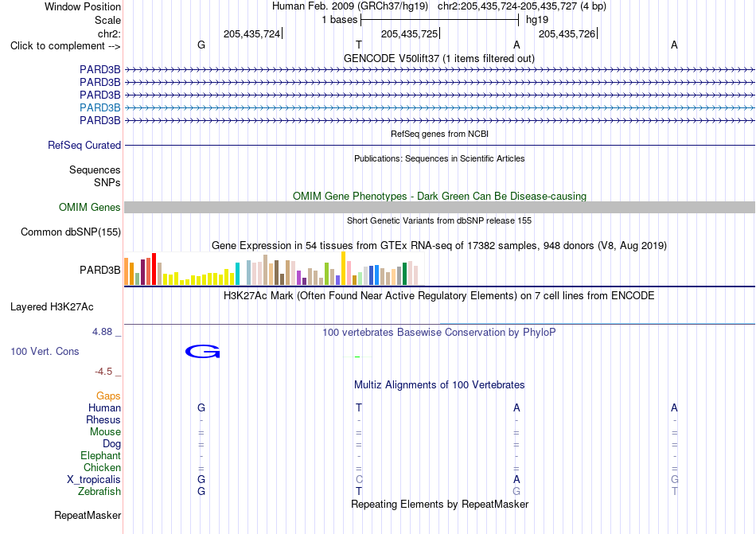
Task: Select the light blue PARD3B transcript label
Action: click(x=99, y=107)
